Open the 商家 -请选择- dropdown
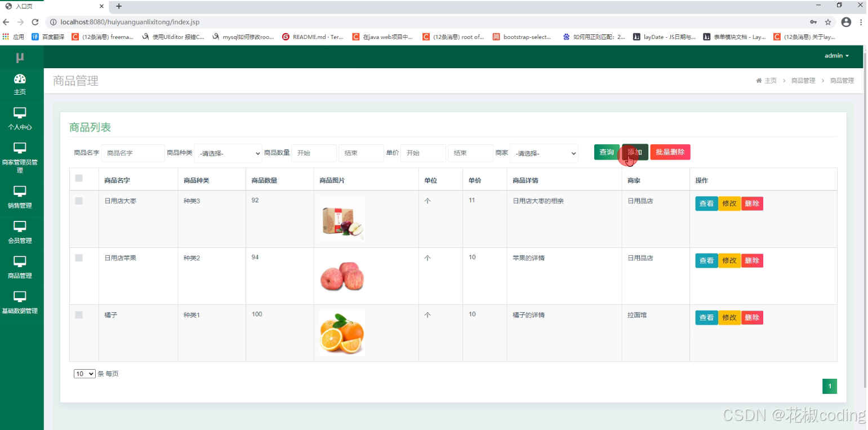The image size is (868, 430). 544,153
